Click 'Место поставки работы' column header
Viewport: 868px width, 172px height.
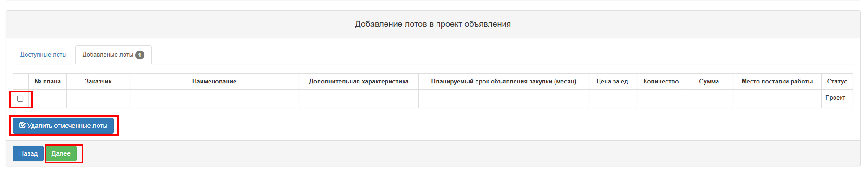coord(777,82)
